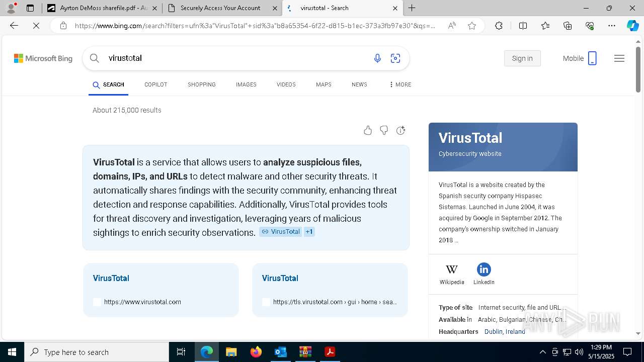Click the taskbar search box
644x362 pixels.
tap(97, 352)
